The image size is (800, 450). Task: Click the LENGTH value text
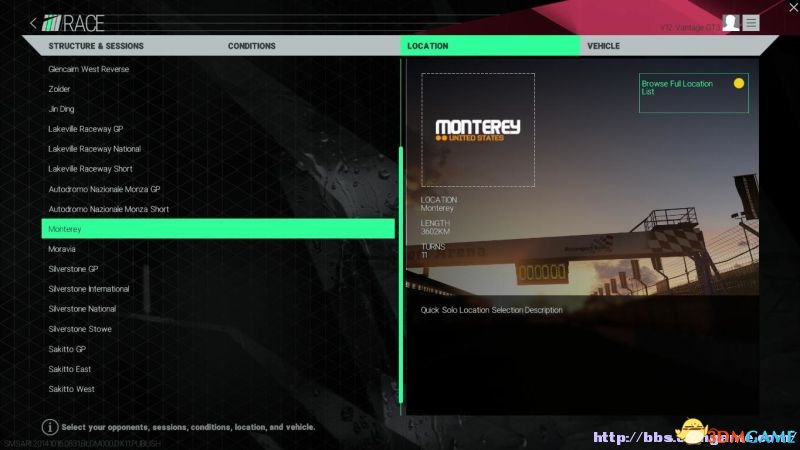click(435, 232)
